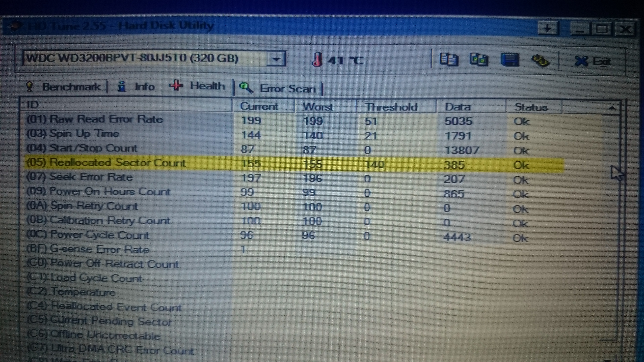This screenshot has width=644, height=362.
Task: Select the Ultra DMA CRC Error Count row
Action: [x=294, y=350]
